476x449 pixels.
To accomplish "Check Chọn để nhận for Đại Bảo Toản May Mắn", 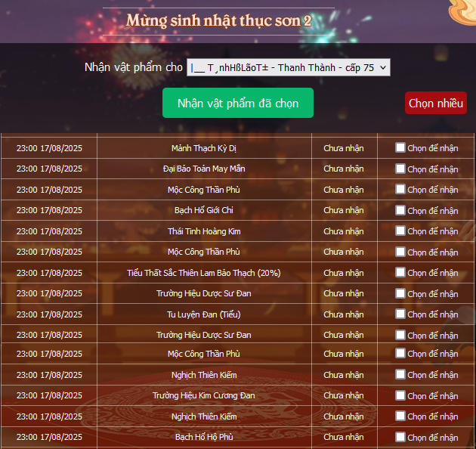I will coord(400,169).
